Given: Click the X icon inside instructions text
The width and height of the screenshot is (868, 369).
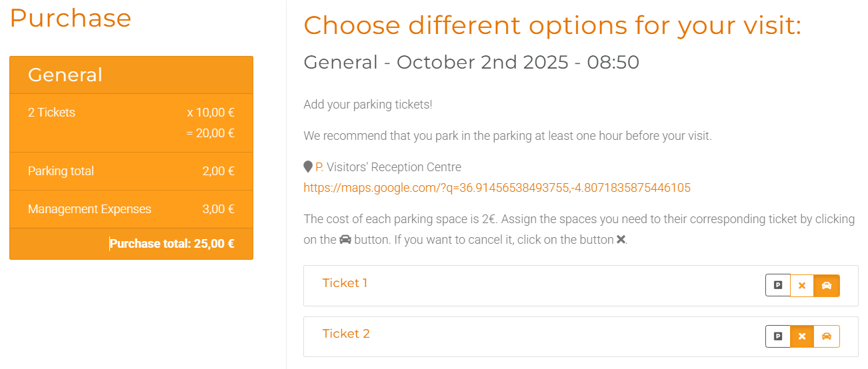Looking at the screenshot, I should pos(621,240).
